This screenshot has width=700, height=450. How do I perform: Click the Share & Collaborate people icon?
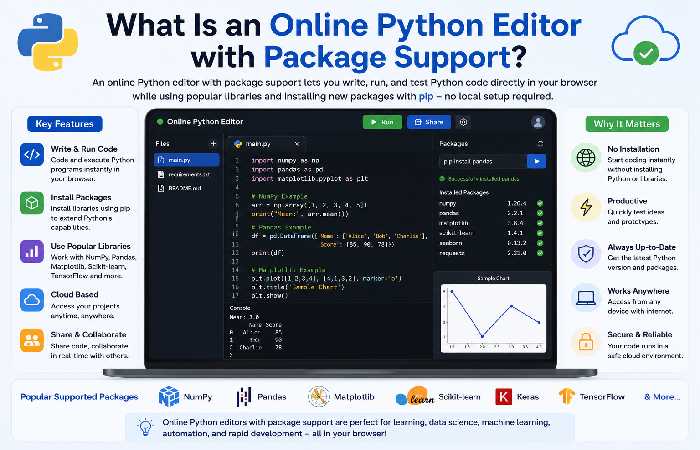[x=32, y=340]
